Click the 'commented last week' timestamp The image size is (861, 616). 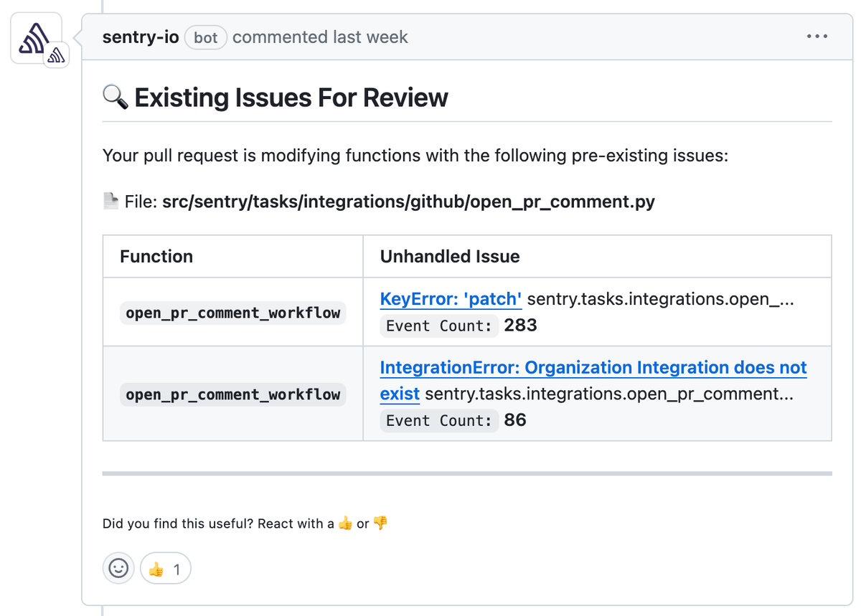(320, 37)
